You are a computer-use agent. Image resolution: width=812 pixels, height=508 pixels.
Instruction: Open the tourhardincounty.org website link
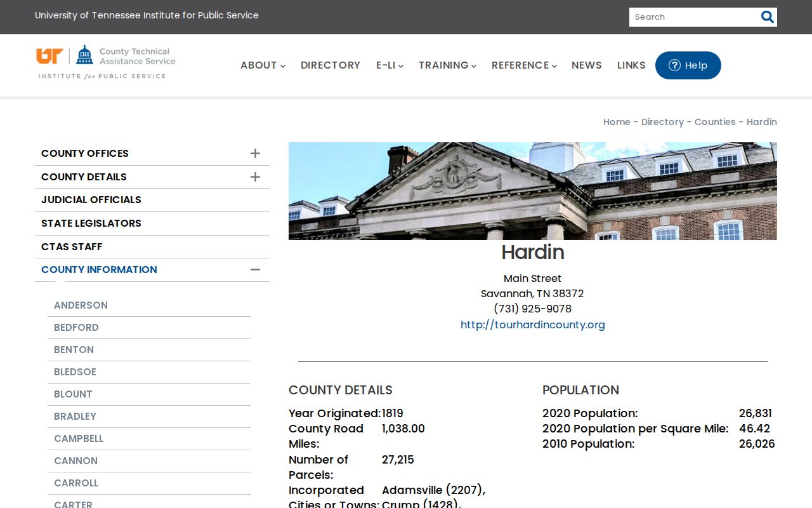pos(533,324)
